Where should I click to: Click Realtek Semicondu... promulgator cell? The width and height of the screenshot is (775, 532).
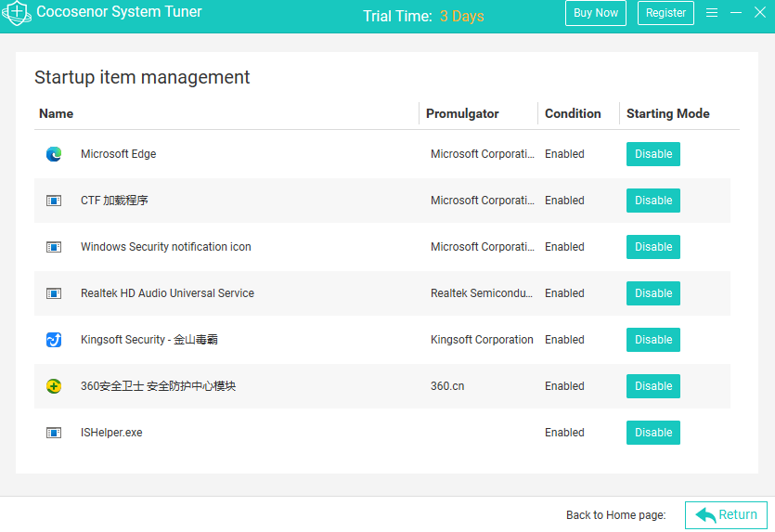[482, 293]
